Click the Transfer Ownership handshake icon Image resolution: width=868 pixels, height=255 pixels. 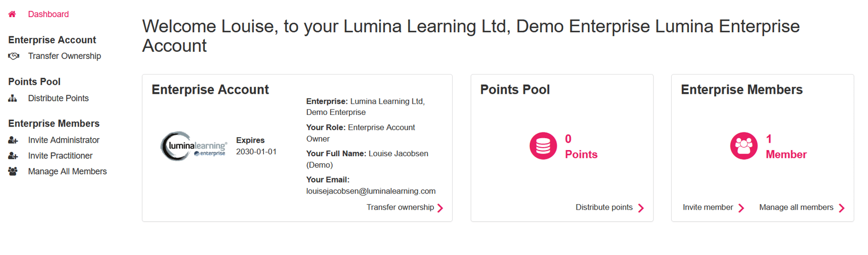(14, 56)
